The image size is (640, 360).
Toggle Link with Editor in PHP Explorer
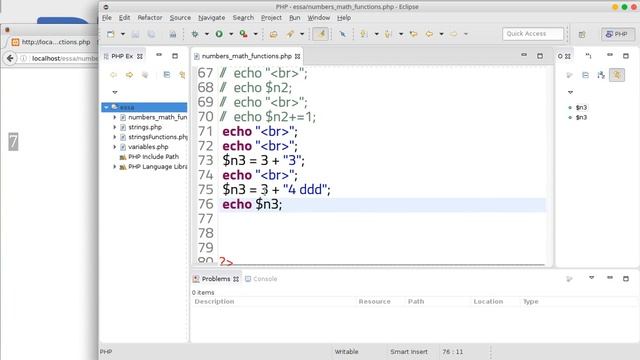click(182, 75)
